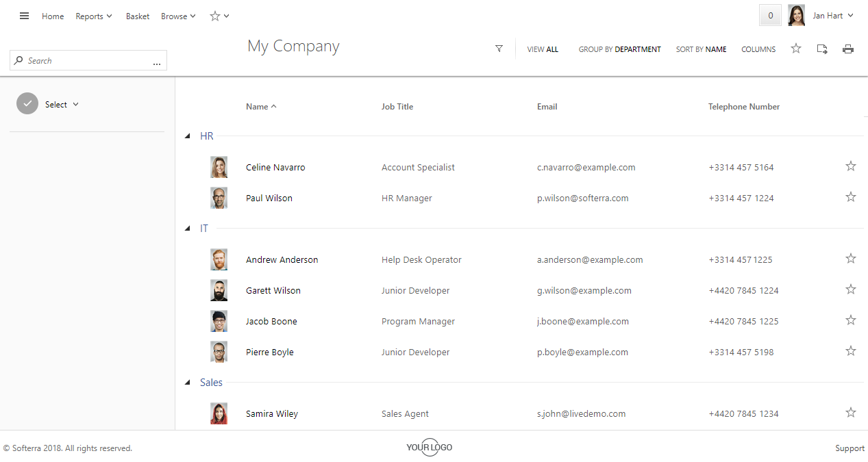Open the Select dropdown
The image size is (868, 462).
pos(62,105)
